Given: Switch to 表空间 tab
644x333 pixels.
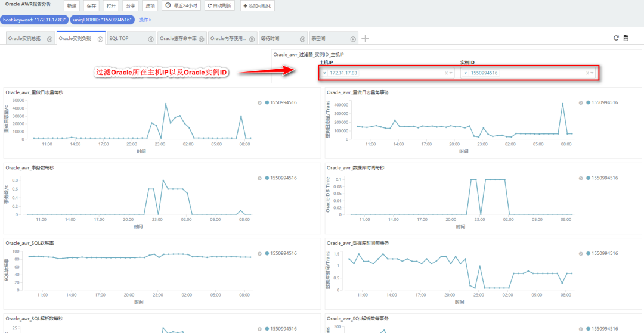Looking at the screenshot, I should (x=318, y=39).
